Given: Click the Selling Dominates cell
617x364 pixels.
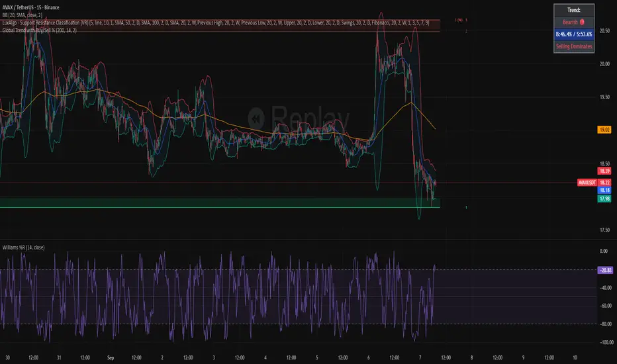Looking at the screenshot, I should [574, 46].
